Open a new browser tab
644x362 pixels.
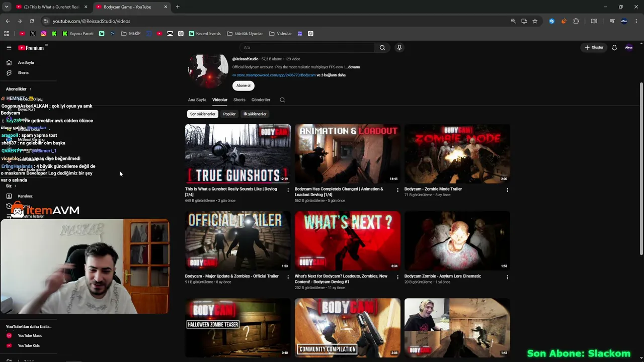coord(178,7)
